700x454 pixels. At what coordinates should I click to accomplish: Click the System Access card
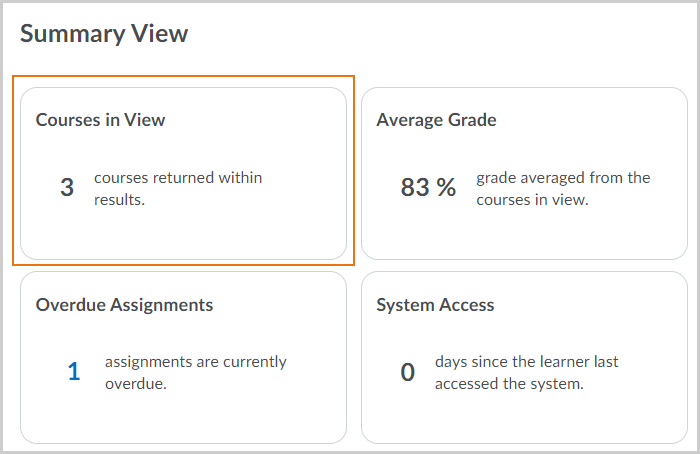[x=524, y=358]
